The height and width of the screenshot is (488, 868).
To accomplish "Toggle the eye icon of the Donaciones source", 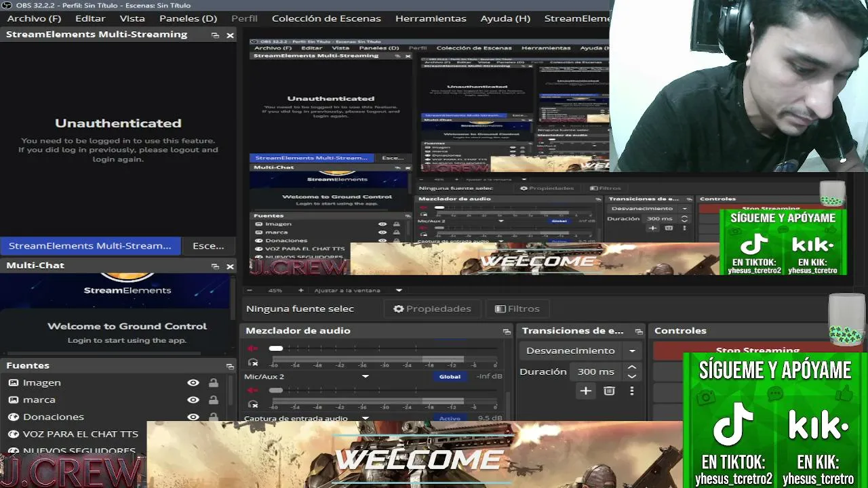I will pos(193,417).
